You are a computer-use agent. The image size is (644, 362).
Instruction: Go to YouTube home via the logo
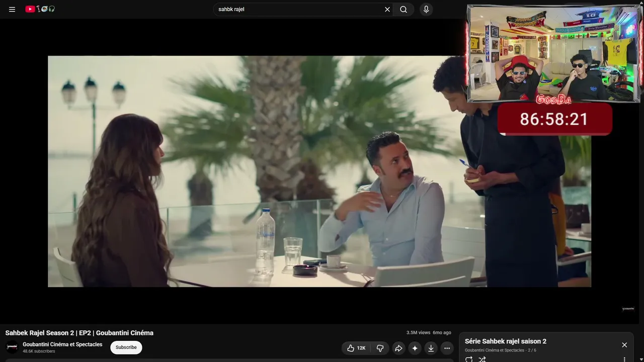[40, 9]
